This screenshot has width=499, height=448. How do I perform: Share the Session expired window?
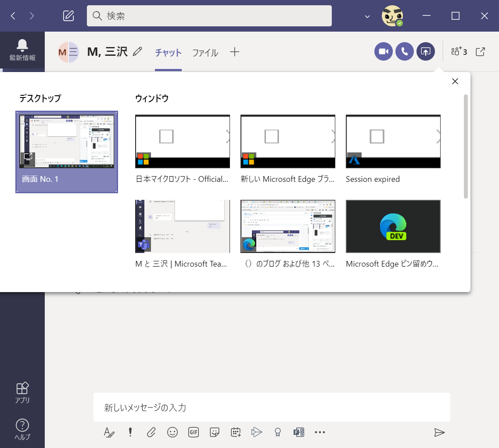point(393,149)
